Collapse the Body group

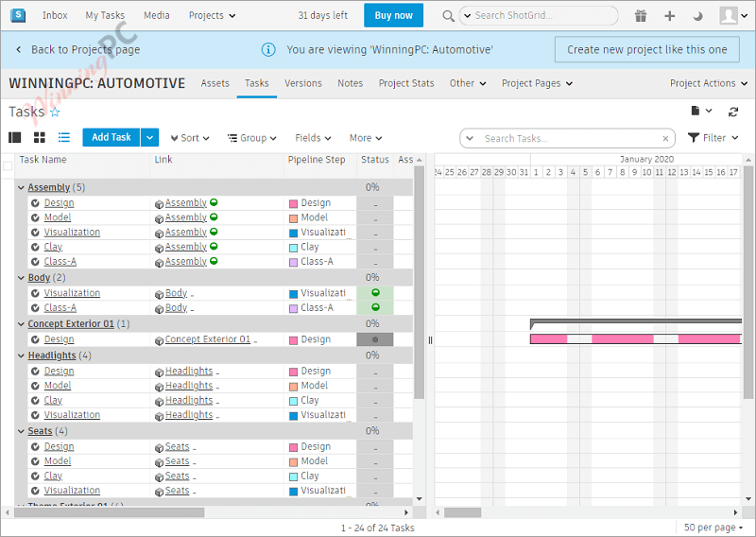pos(21,278)
